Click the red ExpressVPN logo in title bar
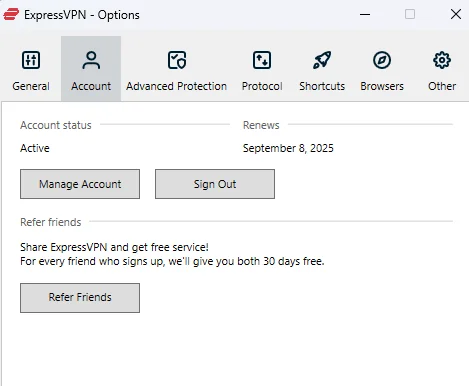This screenshot has width=469, height=386. point(11,15)
